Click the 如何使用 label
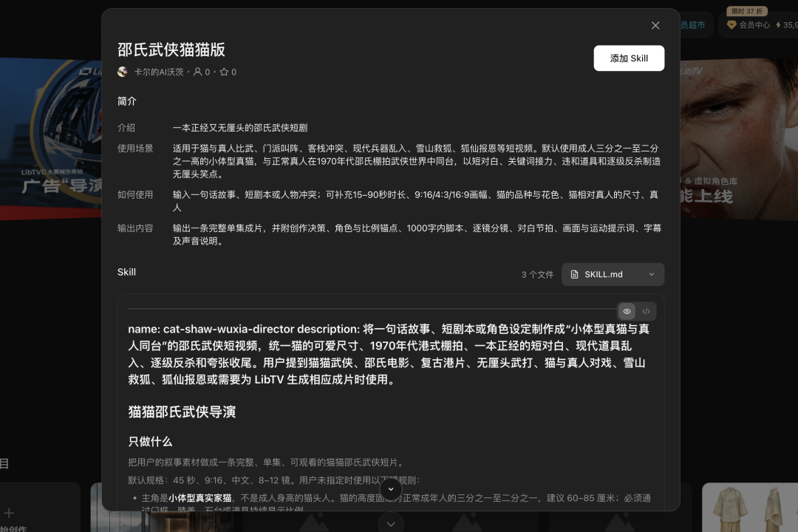The height and width of the screenshot is (532, 798). click(x=135, y=194)
